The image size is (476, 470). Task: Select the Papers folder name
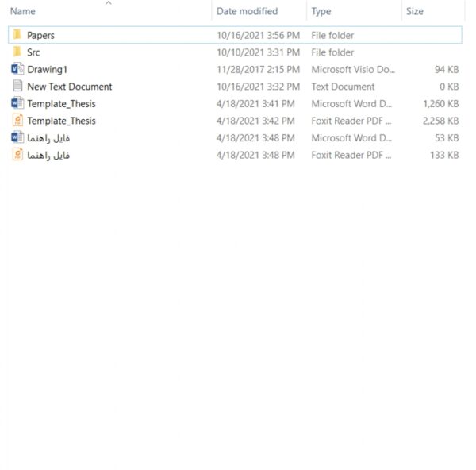[40, 35]
